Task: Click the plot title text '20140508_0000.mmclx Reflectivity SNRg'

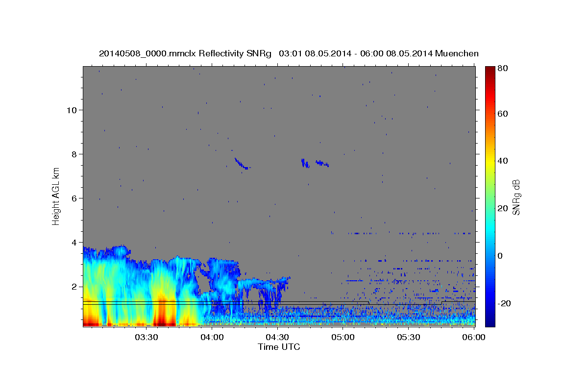Action: click(x=185, y=53)
